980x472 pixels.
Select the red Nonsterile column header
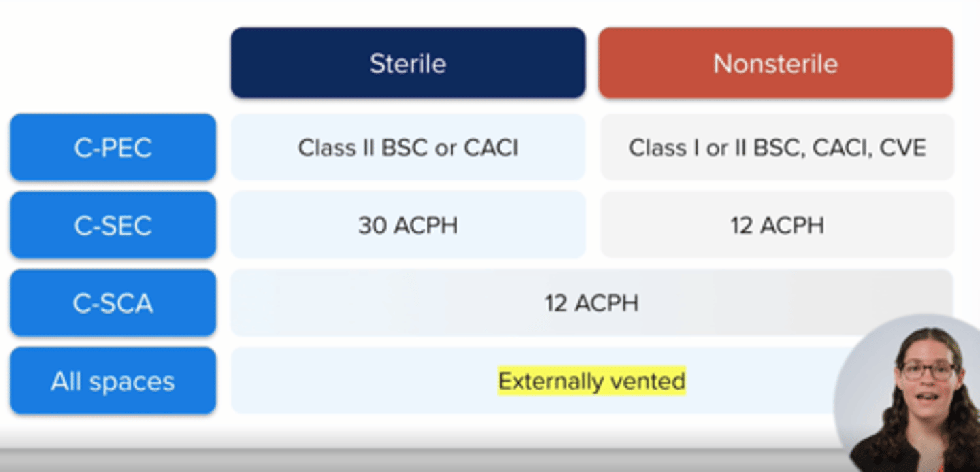tap(775, 63)
